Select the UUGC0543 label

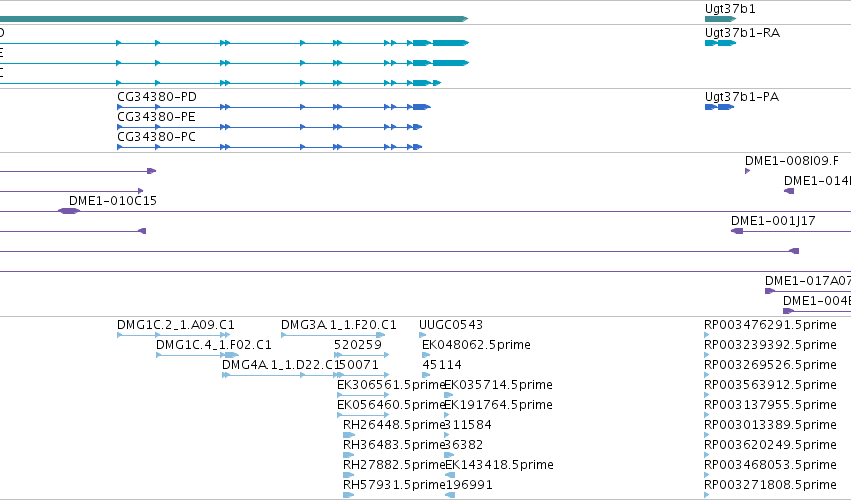(x=450, y=325)
